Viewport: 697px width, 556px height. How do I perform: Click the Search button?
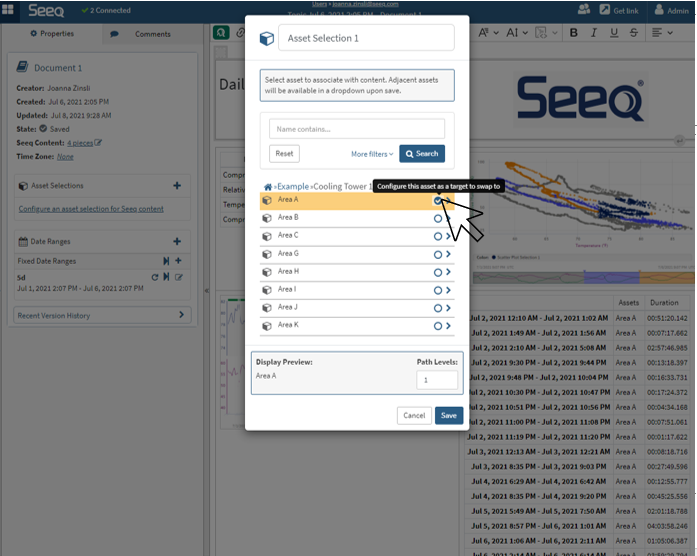tap(422, 154)
